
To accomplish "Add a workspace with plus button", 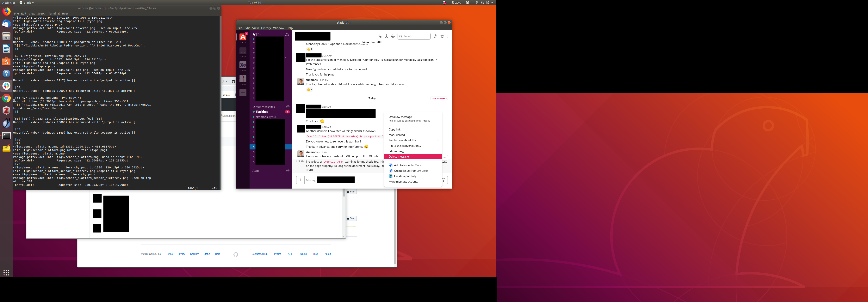I will point(243,93).
